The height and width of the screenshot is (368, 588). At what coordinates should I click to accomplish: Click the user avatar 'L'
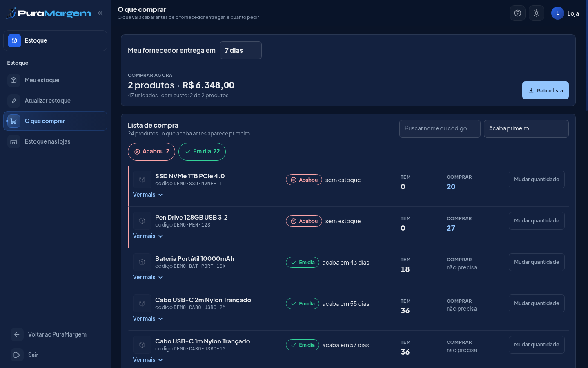click(x=558, y=13)
